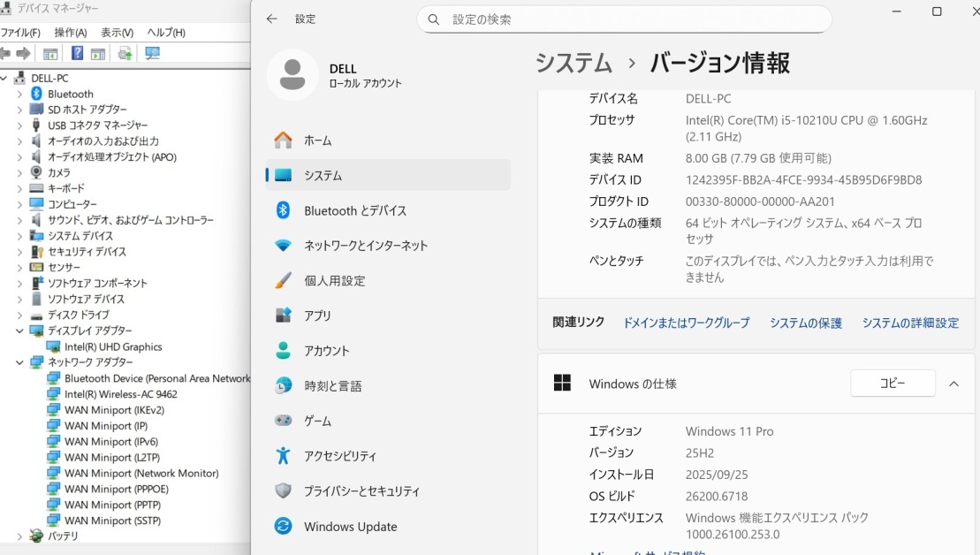
Task: Expand the Bluetooth device category
Action: (x=19, y=94)
